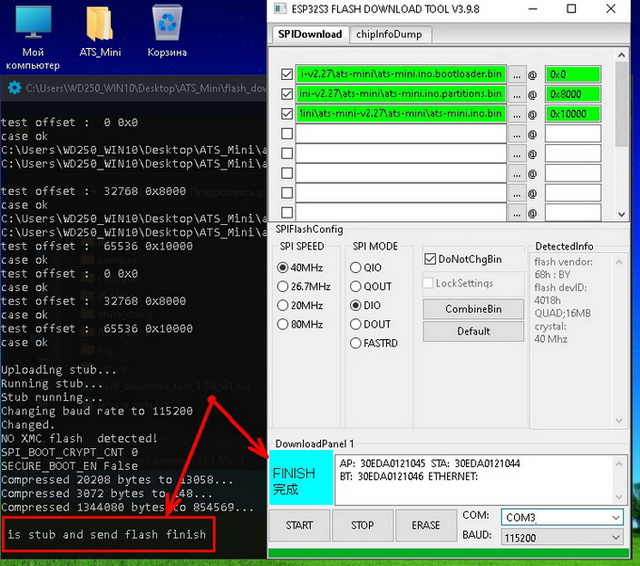Click the file list scrollbar thumb
The height and width of the screenshot is (566, 640).
621,104
